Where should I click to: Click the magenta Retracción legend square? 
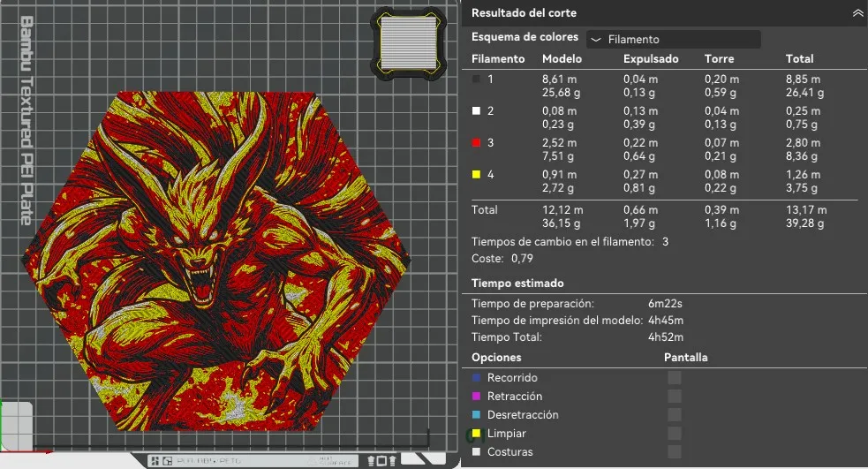[x=476, y=396]
